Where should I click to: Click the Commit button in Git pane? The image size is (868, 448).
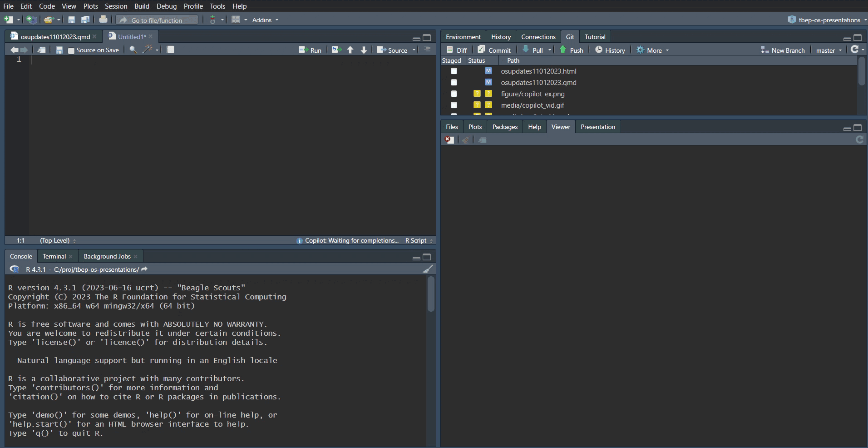(494, 50)
